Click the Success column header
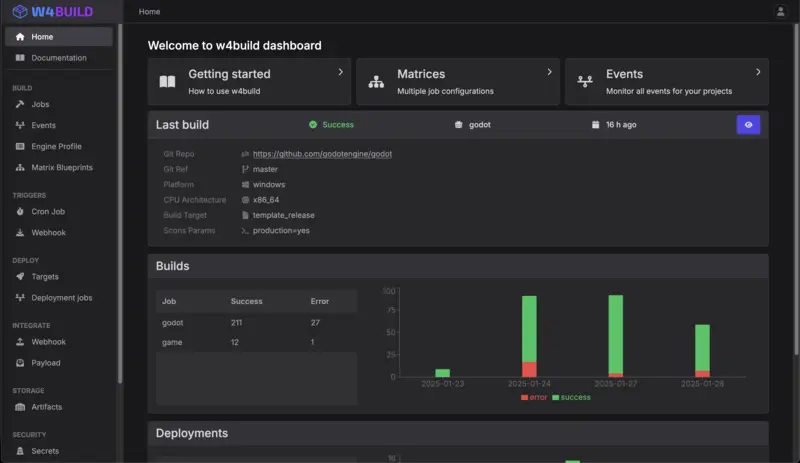Screen dimensions: 800x463 (246, 301)
